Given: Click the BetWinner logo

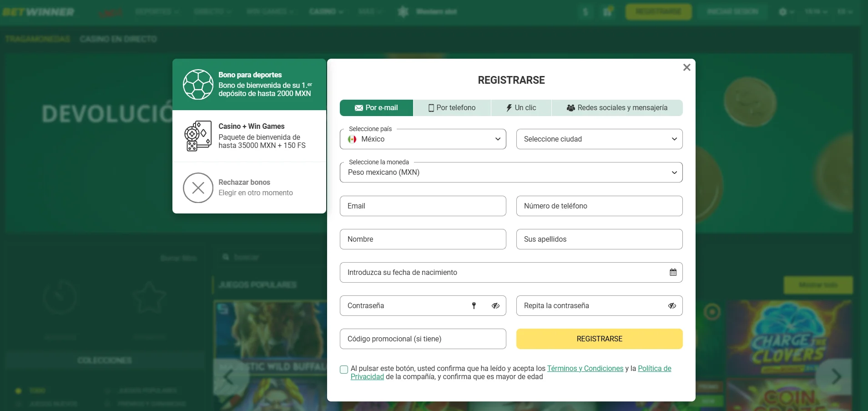Looking at the screenshot, I should click(38, 12).
